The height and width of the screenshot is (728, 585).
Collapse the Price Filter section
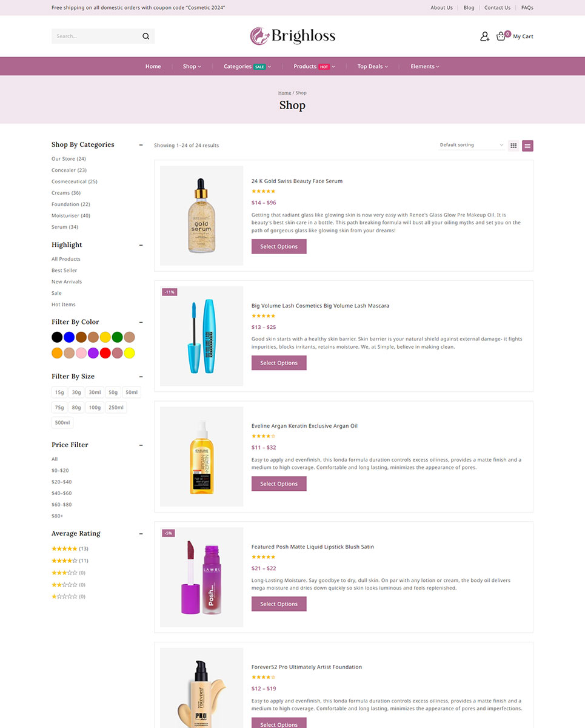point(141,445)
